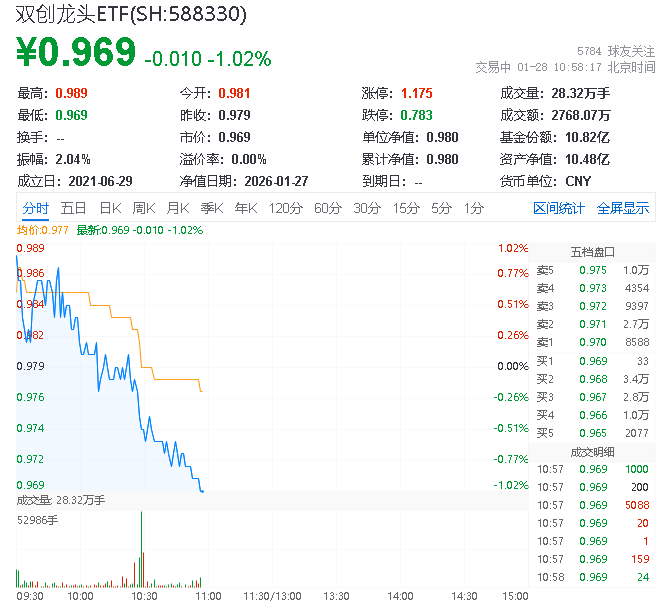Choose the 30分 interval tab
Image resolution: width=656 pixels, height=615 pixels.
pos(367,208)
